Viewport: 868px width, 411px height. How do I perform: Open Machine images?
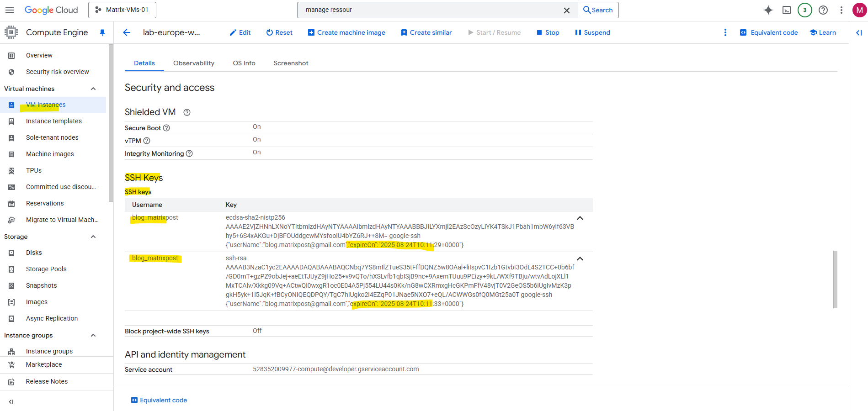point(53,154)
